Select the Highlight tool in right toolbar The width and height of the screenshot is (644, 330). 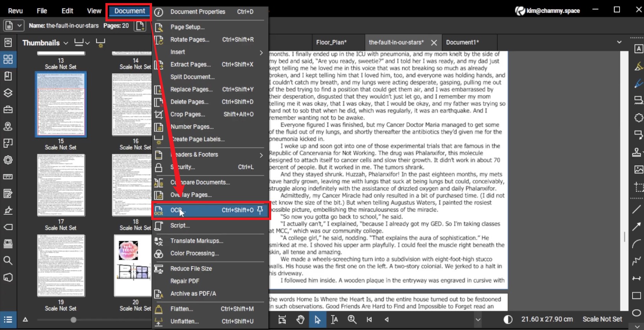pyautogui.click(x=638, y=66)
